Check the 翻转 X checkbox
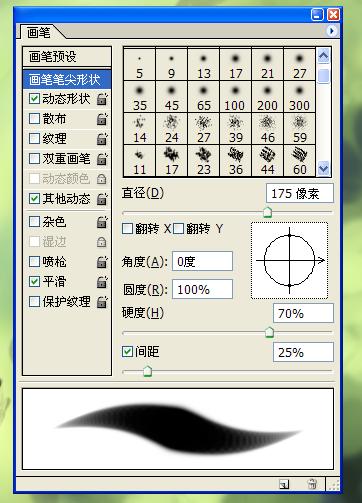The image size is (362, 503). pos(127,229)
